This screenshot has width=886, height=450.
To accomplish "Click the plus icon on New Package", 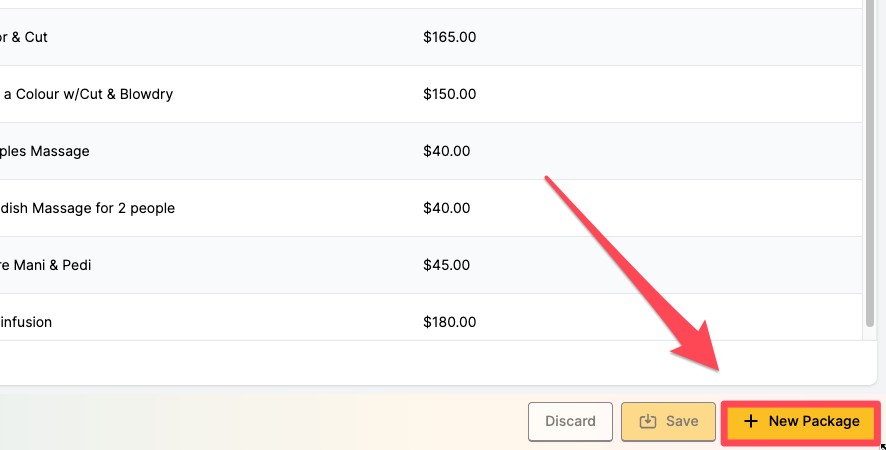I will pos(751,422).
